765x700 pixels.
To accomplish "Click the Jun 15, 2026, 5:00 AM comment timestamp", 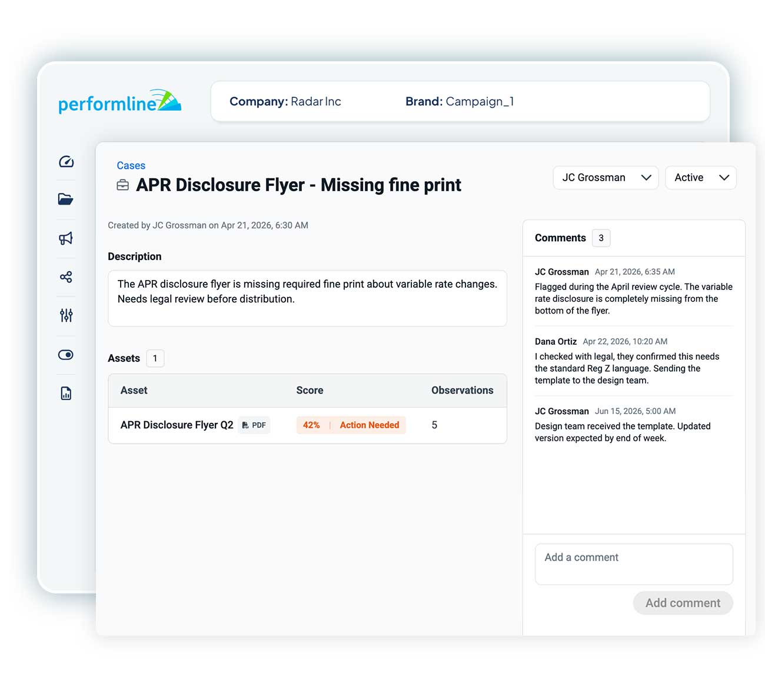I will click(x=636, y=411).
